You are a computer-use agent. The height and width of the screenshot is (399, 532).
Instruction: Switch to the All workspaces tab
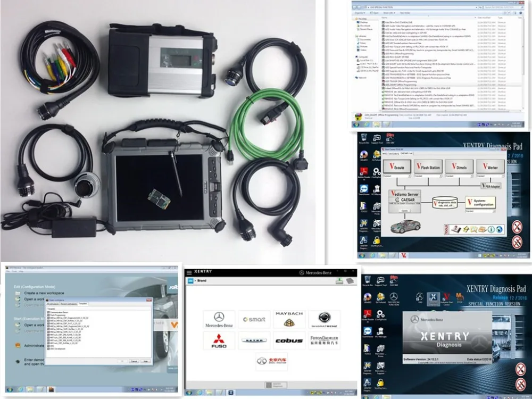(x=53, y=304)
